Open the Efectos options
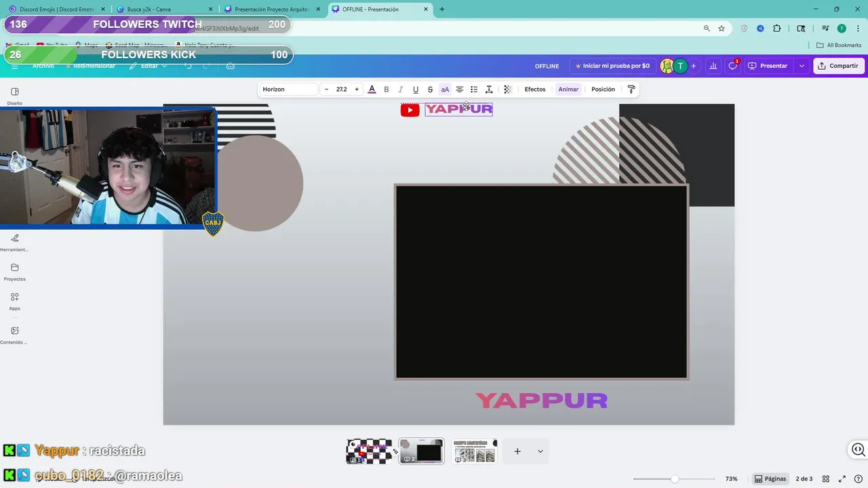 coord(535,89)
